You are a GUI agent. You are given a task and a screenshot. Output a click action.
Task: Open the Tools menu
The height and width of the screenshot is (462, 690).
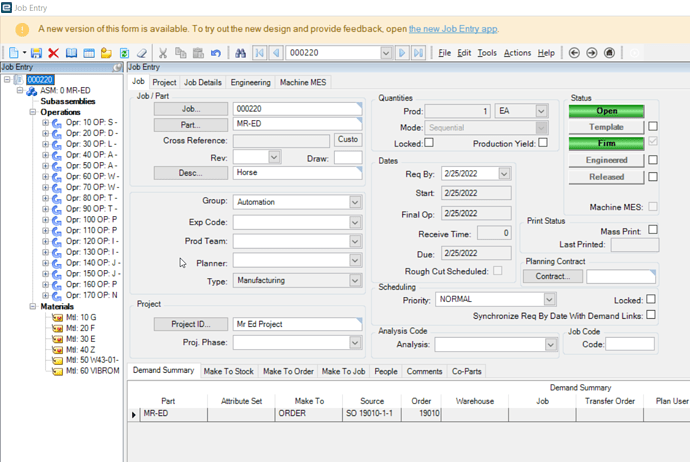(487, 53)
